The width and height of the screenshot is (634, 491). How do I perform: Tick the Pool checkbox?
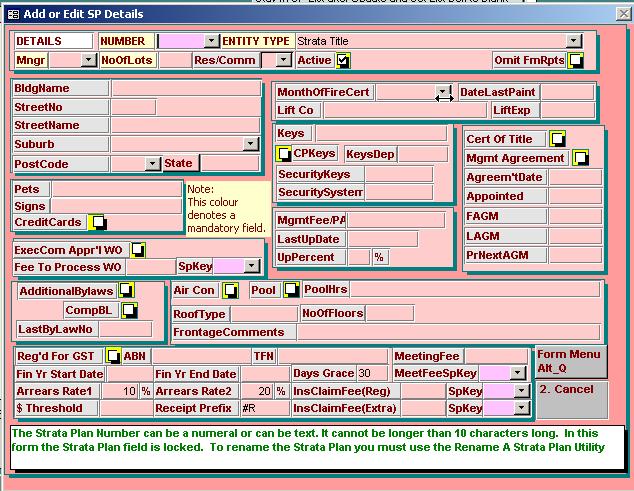[x=290, y=290]
